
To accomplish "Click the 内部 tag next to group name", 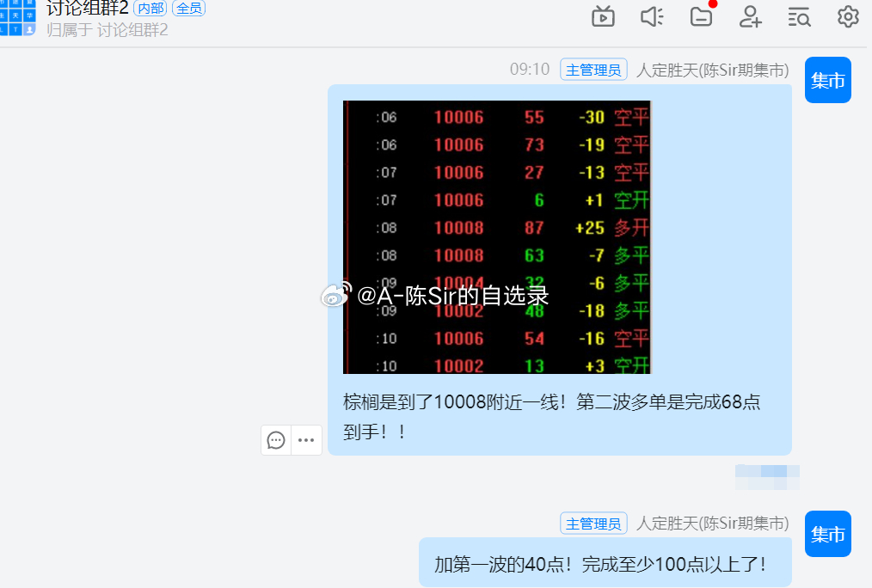I will [150, 9].
